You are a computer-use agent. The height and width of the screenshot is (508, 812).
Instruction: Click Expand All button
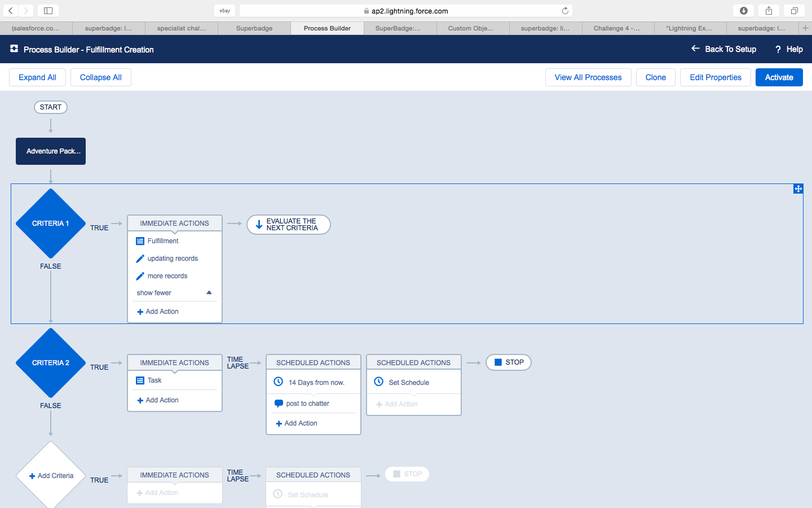(x=37, y=77)
